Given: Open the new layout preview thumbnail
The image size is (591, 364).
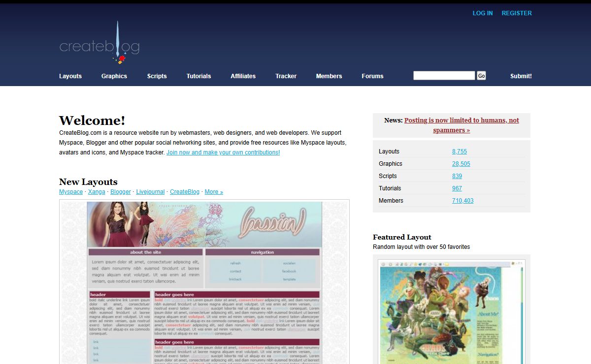Looking at the screenshot, I should point(204,282).
